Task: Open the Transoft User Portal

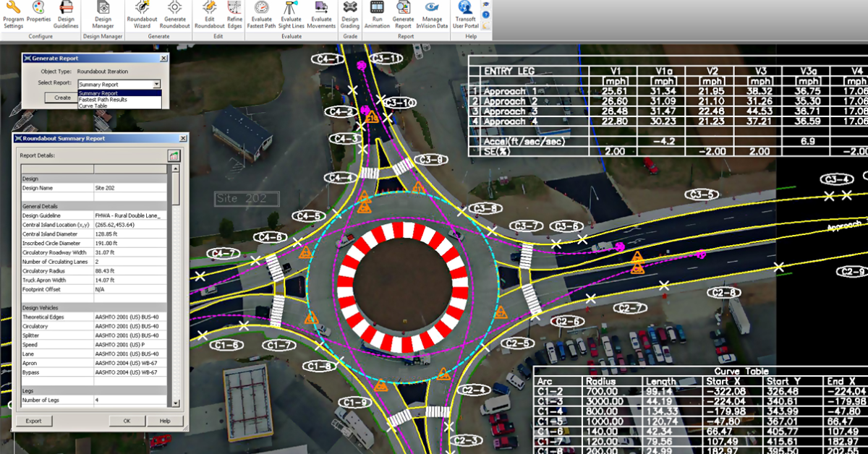Action: pyautogui.click(x=466, y=15)
